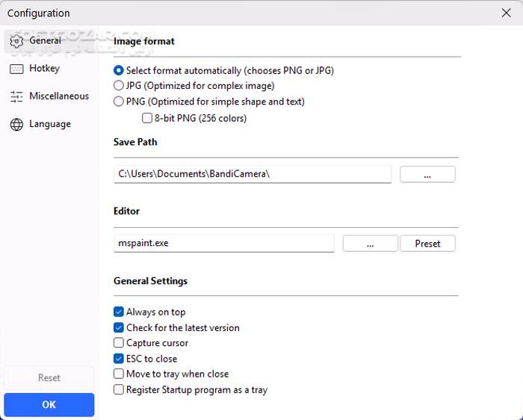This screenshot has width=523, height=420.
Task: Click the blue OK button
Action: (x=49, y=404)
